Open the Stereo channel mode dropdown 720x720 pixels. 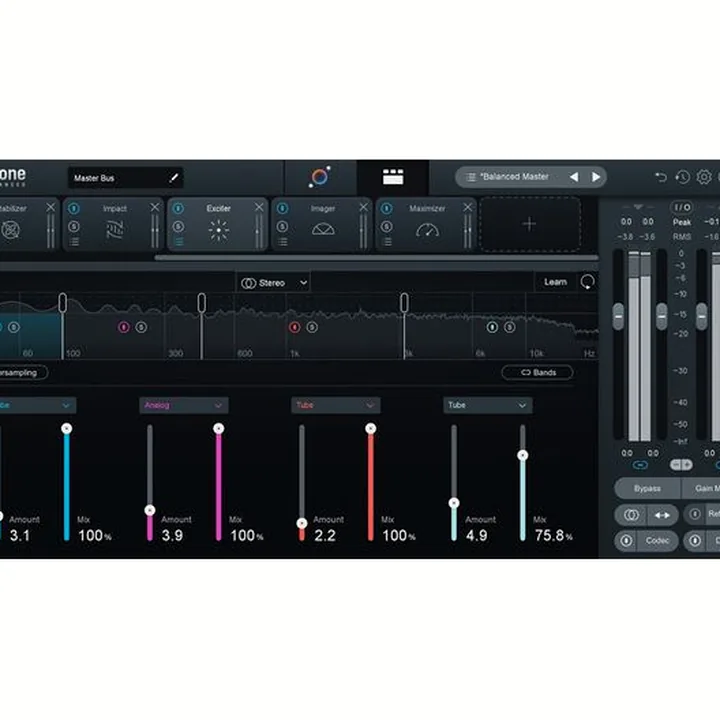point(274,283)
